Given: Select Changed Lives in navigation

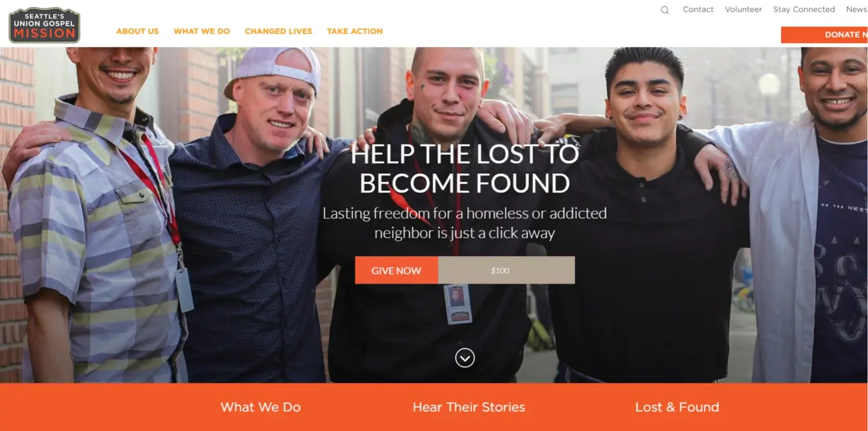Looking at the screenshot, I should [x=278, y=31].
